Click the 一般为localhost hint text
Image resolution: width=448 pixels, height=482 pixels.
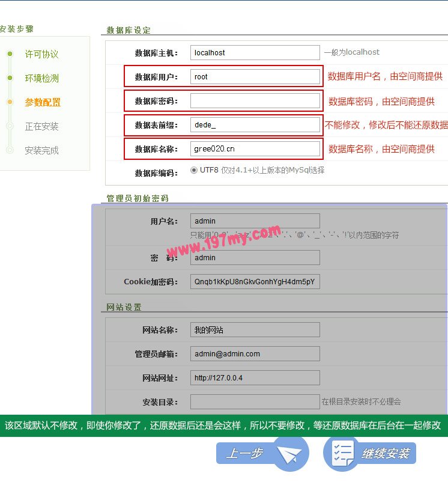pos(351,52)
